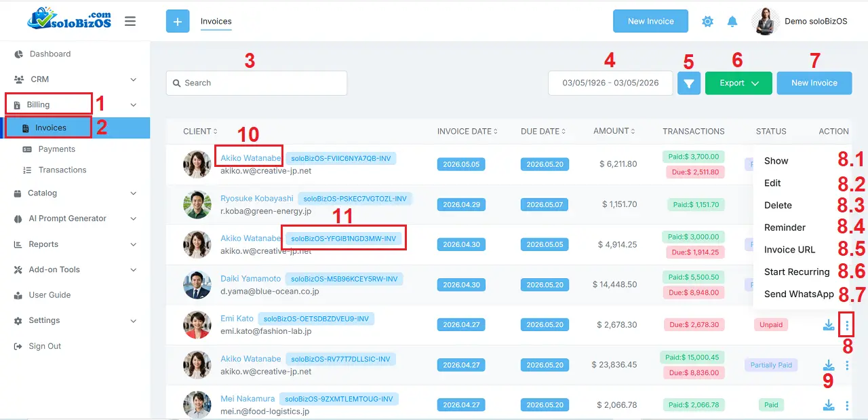
Task: Click Ryosuke Kobayashi's avatar photo
Action: click(197, 205)
